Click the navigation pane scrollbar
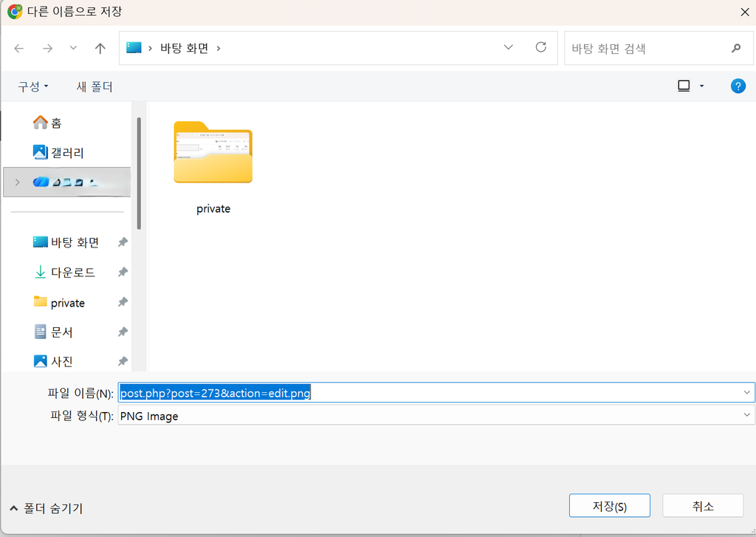The height and width of the screenshot is (537, 756). coord(139,174)
